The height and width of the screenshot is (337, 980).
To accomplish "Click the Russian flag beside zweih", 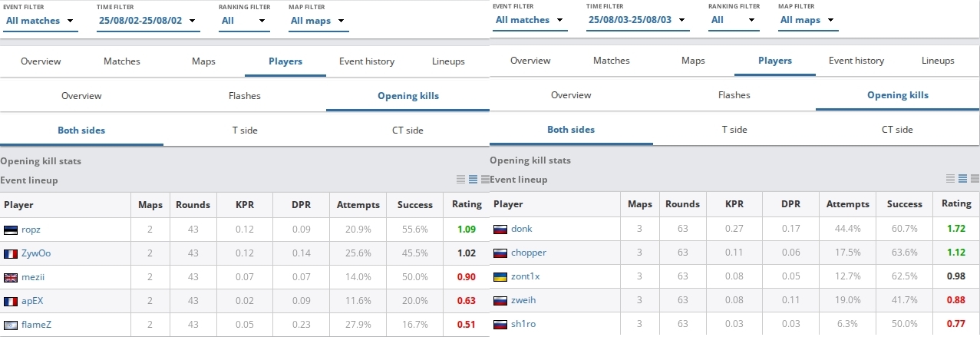I will click(500, 301).
